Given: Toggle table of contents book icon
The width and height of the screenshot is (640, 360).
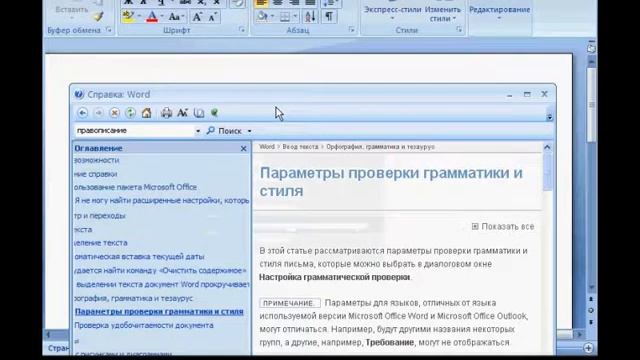Looking at the screenshot, I should point(199,113).
